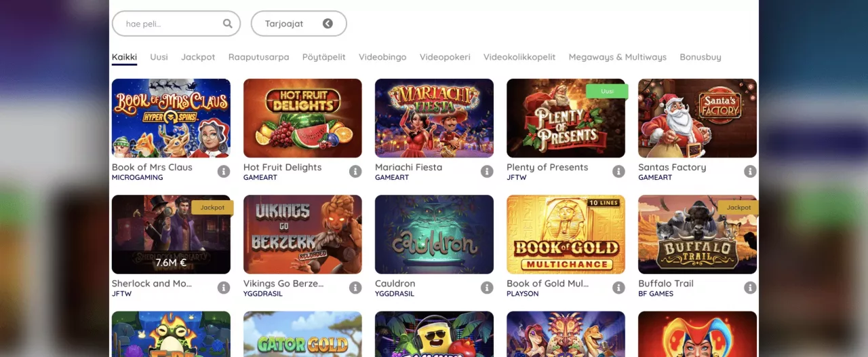Open info for Book of Mrs Claus
The height and width of the screenshot is (357, 868).
[224, 172]
